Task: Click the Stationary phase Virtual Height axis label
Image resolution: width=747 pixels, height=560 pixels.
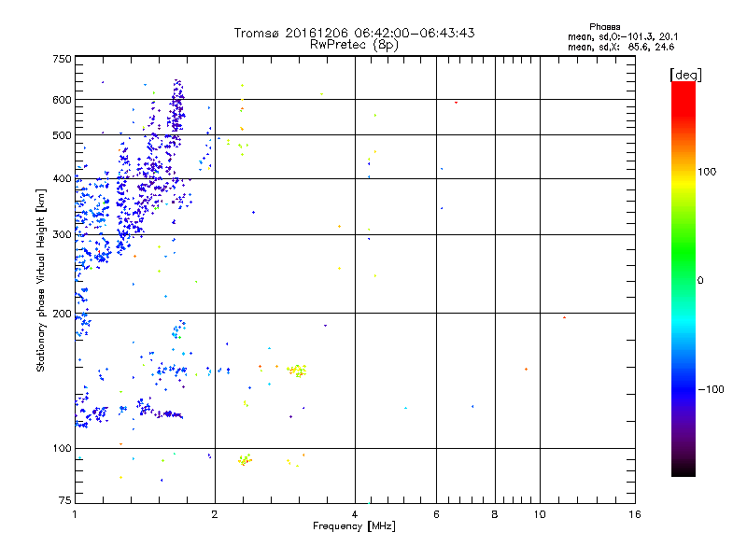Action: point(40,281)
